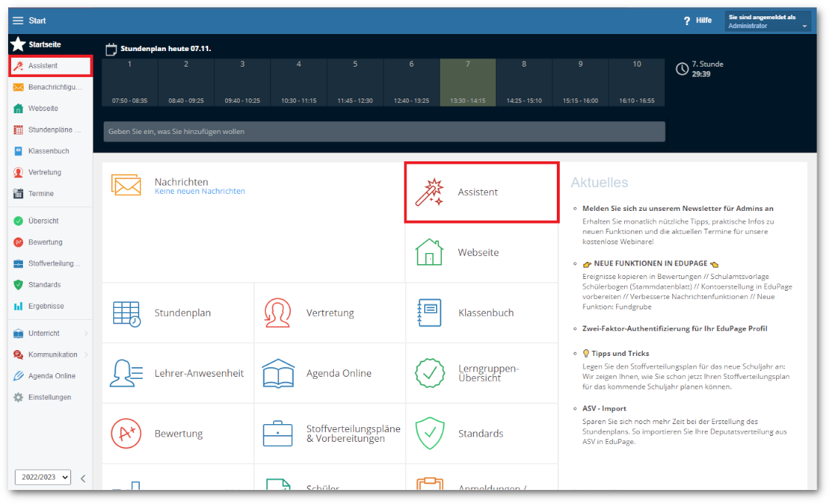Open the Tipps und Tricks news item
The height and width of the screenshot is (504, 830).
pos(615,353)
